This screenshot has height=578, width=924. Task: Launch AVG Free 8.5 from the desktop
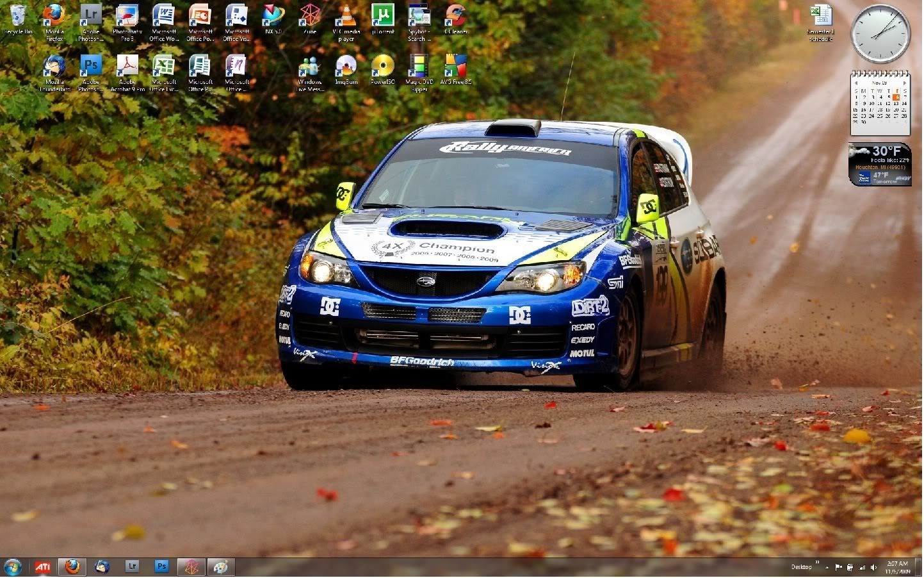click(456, 70)
